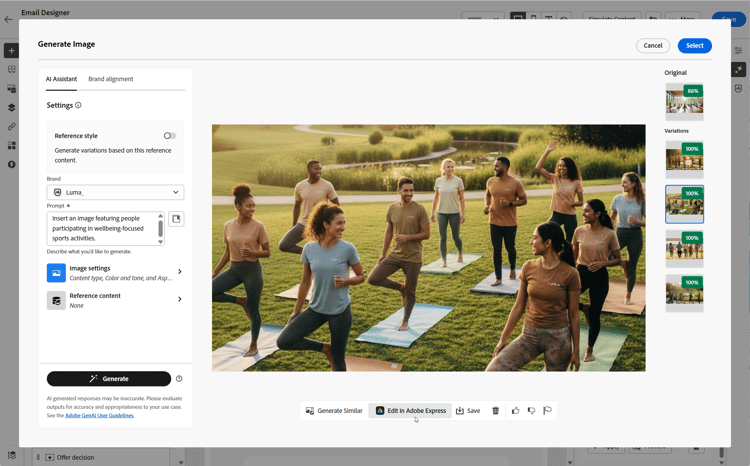Open the prompt library icon beside prompt
The image size is (750, 466).
point(176,219)
